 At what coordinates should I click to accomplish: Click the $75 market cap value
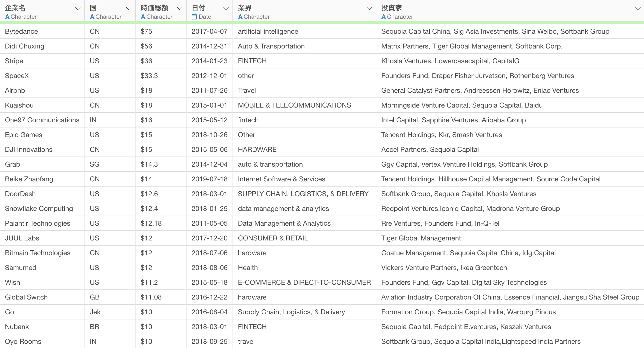pyautogui.click(x=146, y=31)
